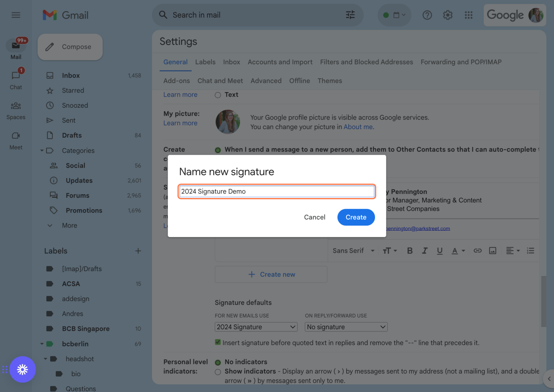This screenshot has width=554, height=392.
Task: Click the Italic formatting icon
Action: [x=425, y=251]
